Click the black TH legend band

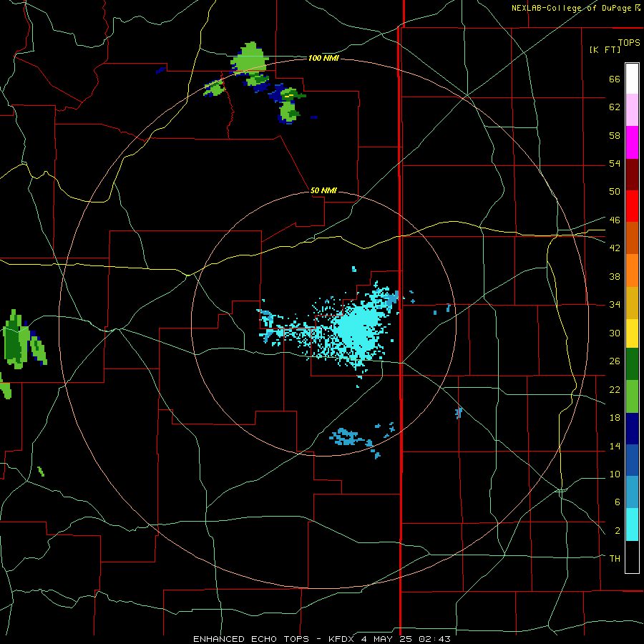coord(632,557)
